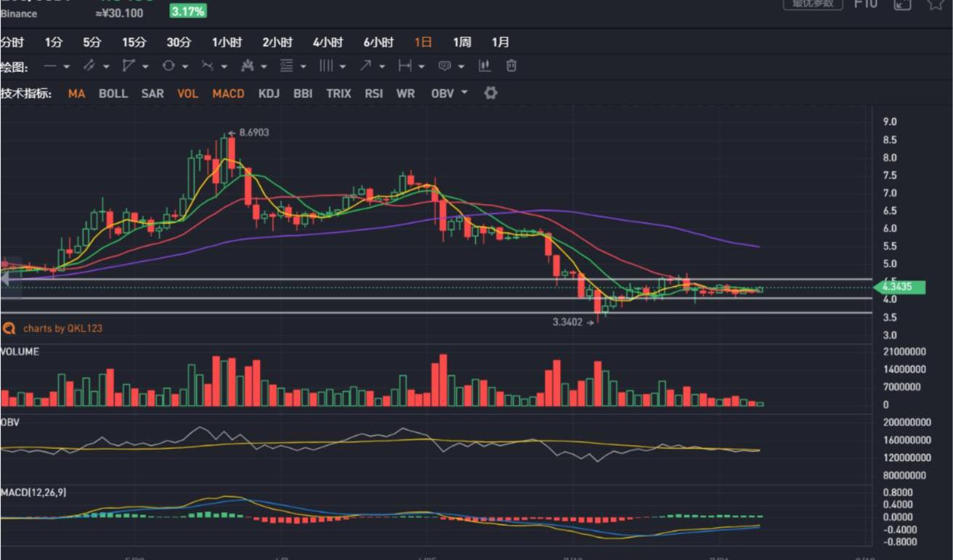Click the candlestick chart style icon

click(x=484, y=66)
